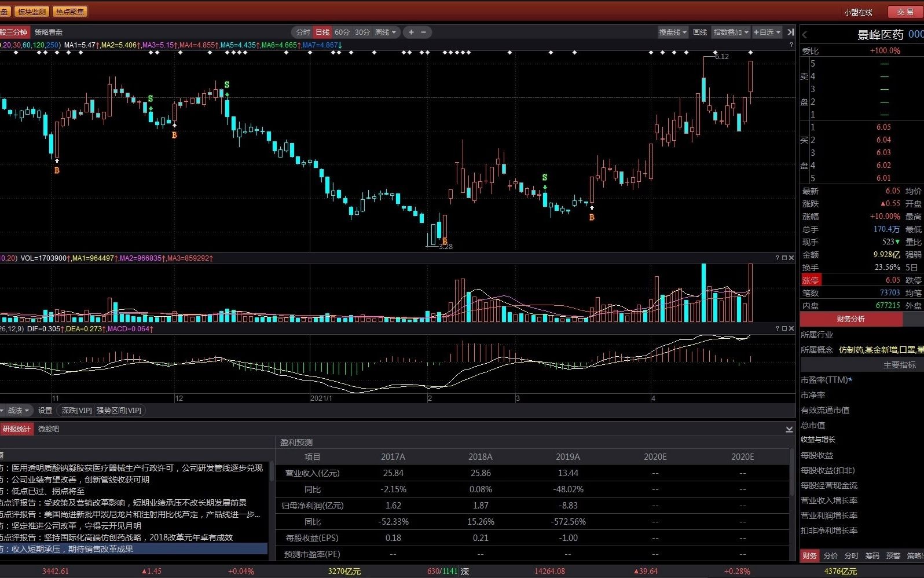Click the index value 3442.61 in status bar
Screen dimensions: 924x578
pos(56,572)
